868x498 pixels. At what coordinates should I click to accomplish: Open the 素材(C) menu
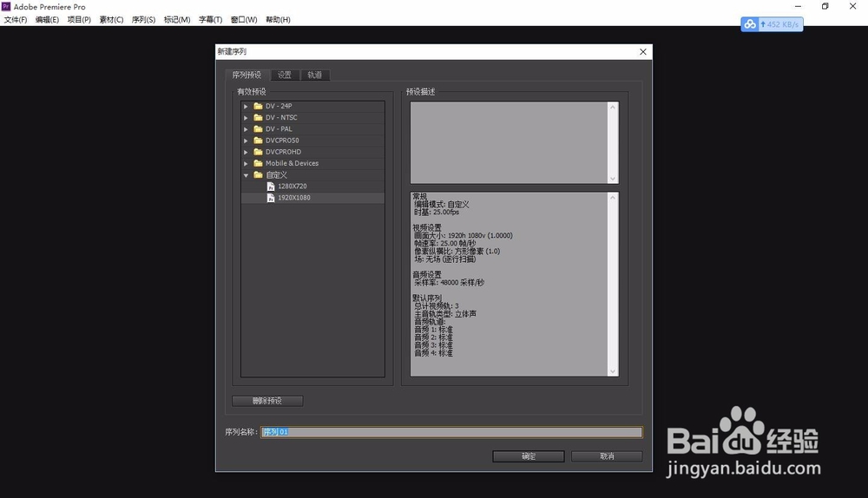coord(111,19)
